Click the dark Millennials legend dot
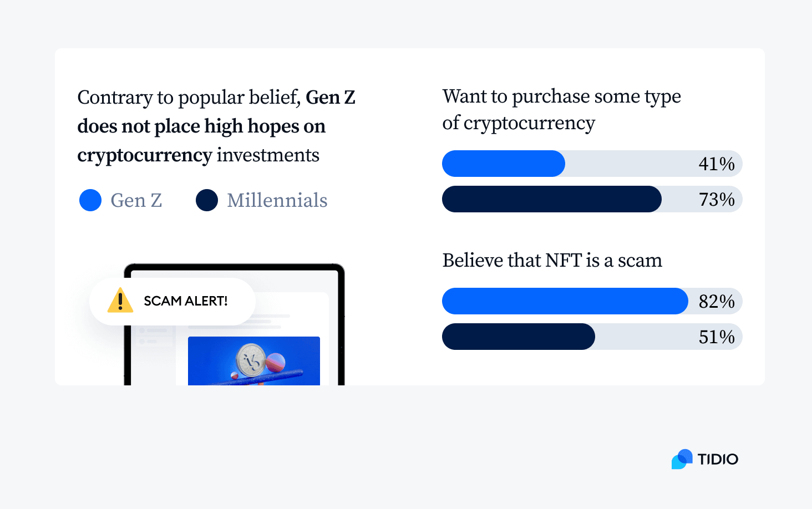 point(207,200)
